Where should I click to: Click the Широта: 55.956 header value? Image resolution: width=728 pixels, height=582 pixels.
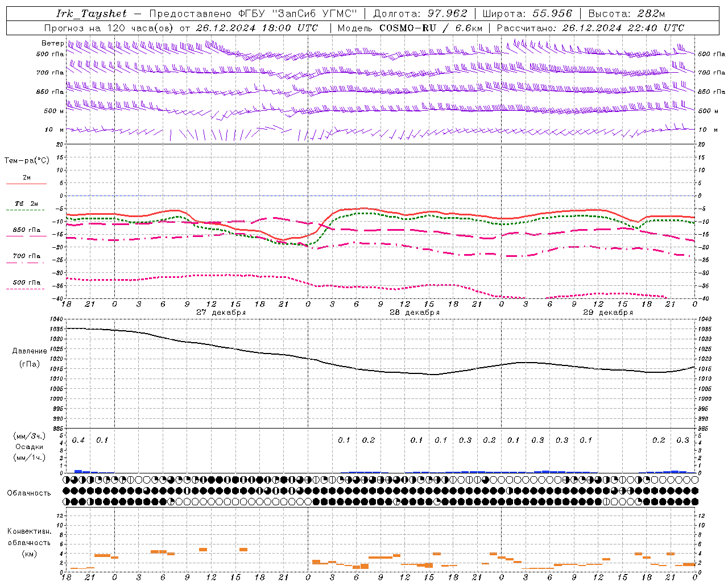pyautogui.click(x=527, y=14)
